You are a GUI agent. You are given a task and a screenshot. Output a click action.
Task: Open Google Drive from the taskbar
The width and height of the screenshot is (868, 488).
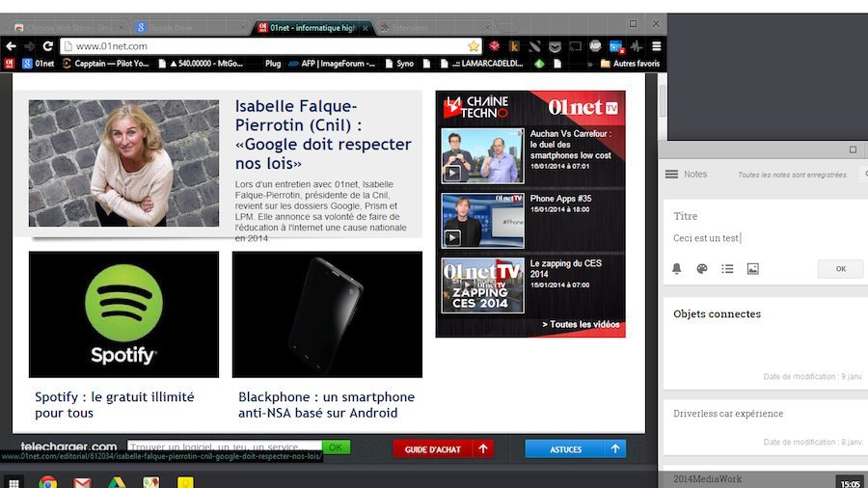click(x=117, y=482)
